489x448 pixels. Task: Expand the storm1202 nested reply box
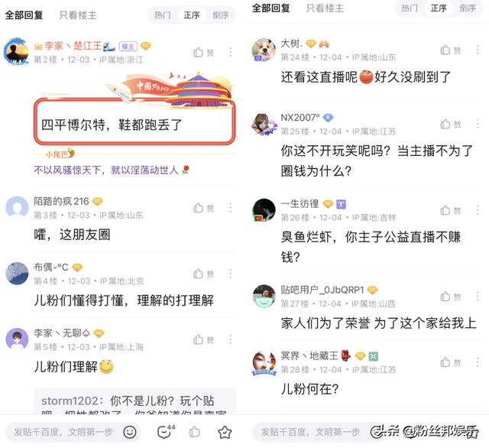coord(134,402)
